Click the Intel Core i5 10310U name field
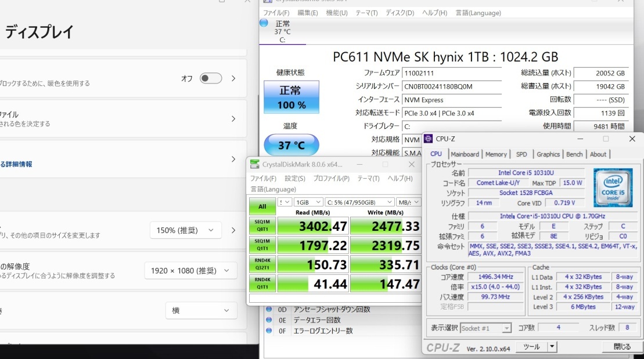Screen dimensions: 644x359 tap(526, 173)
